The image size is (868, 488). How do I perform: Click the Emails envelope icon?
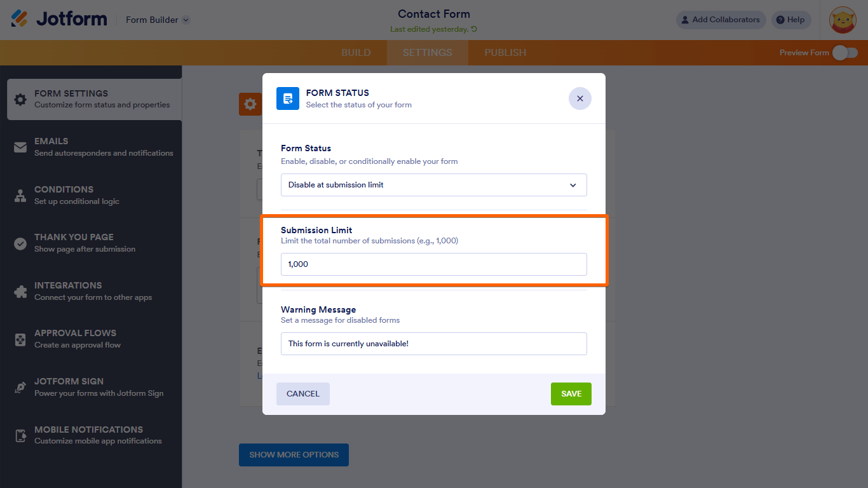[20, 147]
